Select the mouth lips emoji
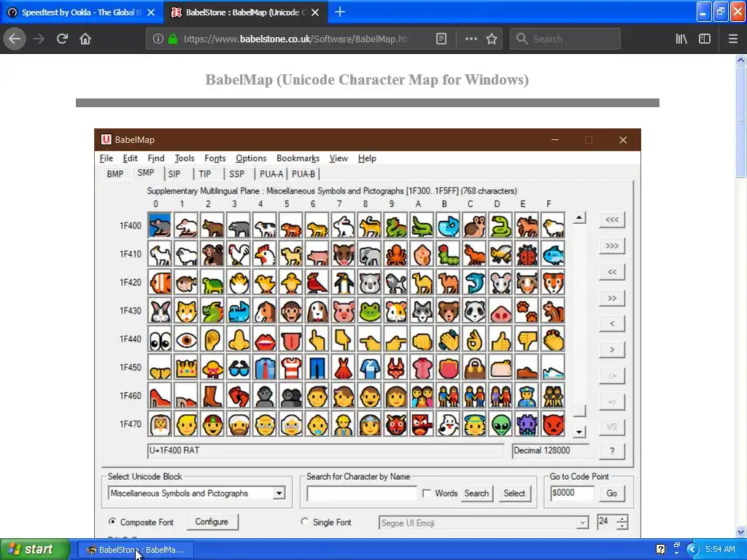The image size is (747, 560). (x=265, y=340)
